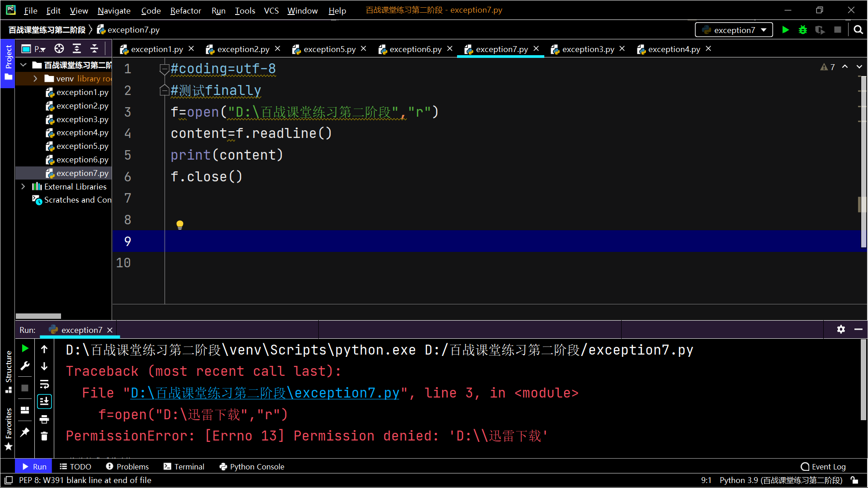This screenshot has width=868, height=488.
Task: Open the File menu
Action: click(x=30, y=10)
